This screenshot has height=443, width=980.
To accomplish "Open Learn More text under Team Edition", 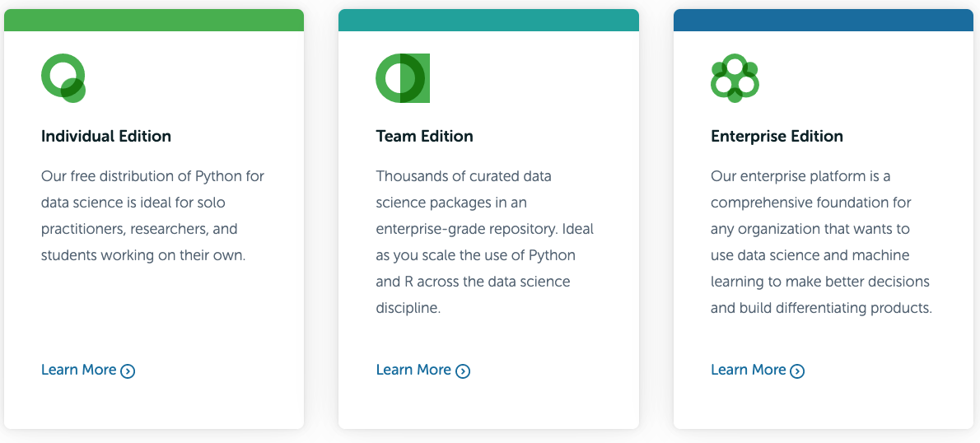I will pyautogui.click(x=413, y=370).
